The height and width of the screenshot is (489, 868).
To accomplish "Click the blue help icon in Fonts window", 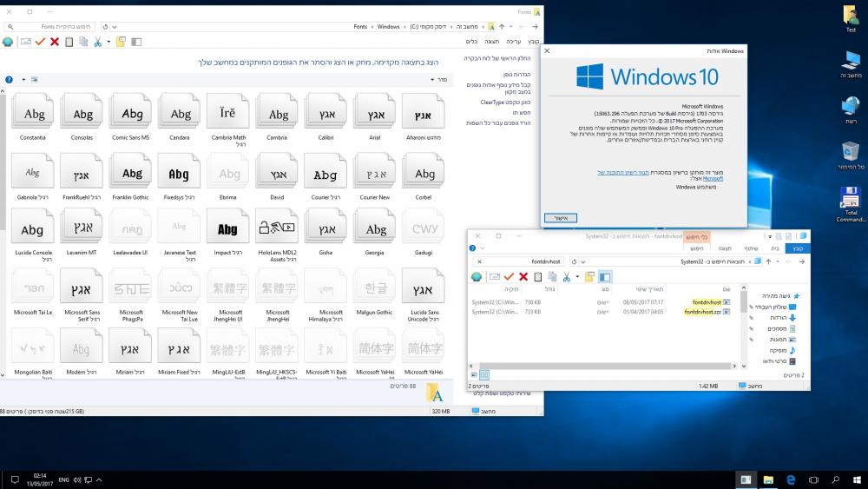I will [9, 80].
